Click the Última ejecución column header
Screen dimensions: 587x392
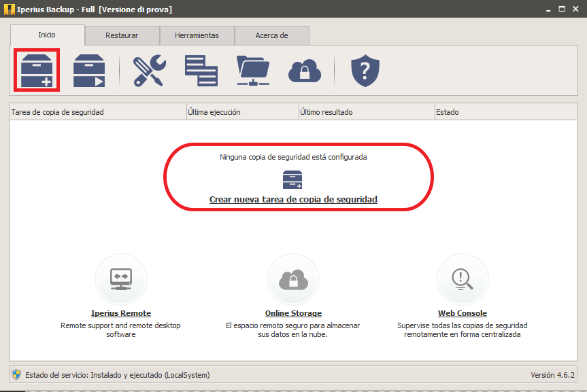(x=243, y=112)
